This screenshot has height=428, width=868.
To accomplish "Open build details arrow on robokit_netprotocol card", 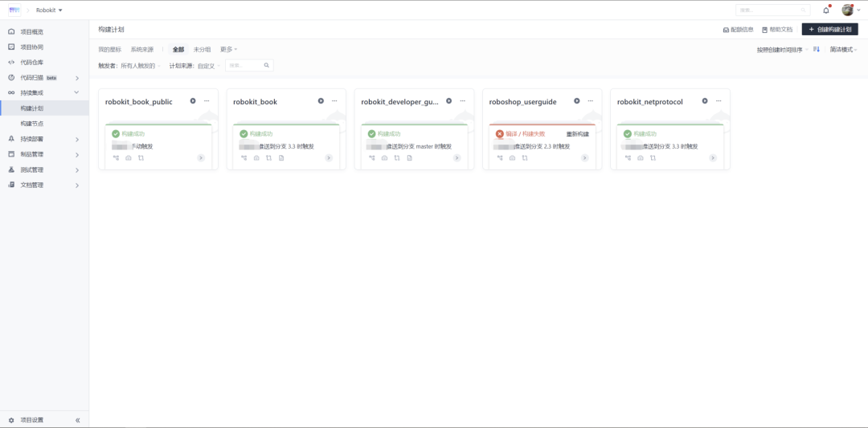I will point(712,158).
